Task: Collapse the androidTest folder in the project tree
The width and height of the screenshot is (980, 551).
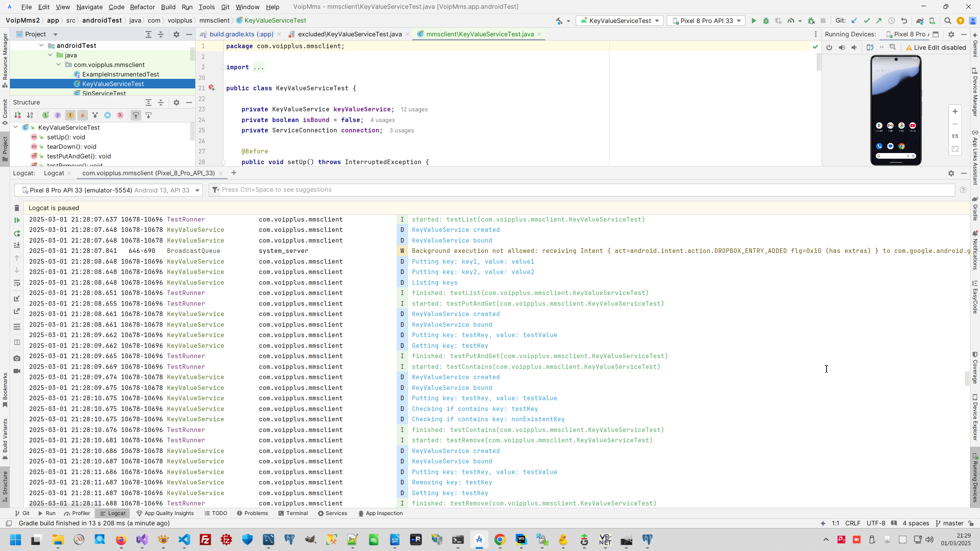Action: pos(41,46)
